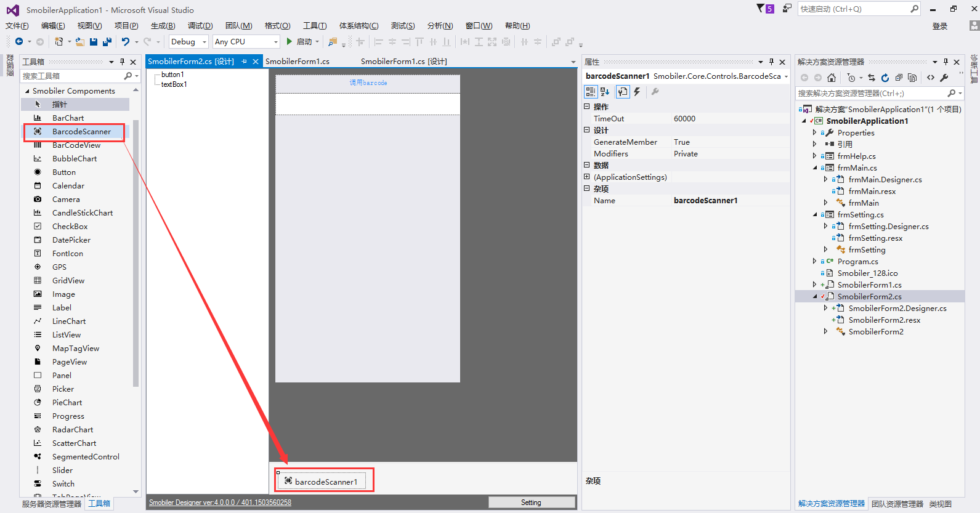Click the 调用barcode button on form
This screenshot has height=513, width=980.
click(x=368, y=83)
